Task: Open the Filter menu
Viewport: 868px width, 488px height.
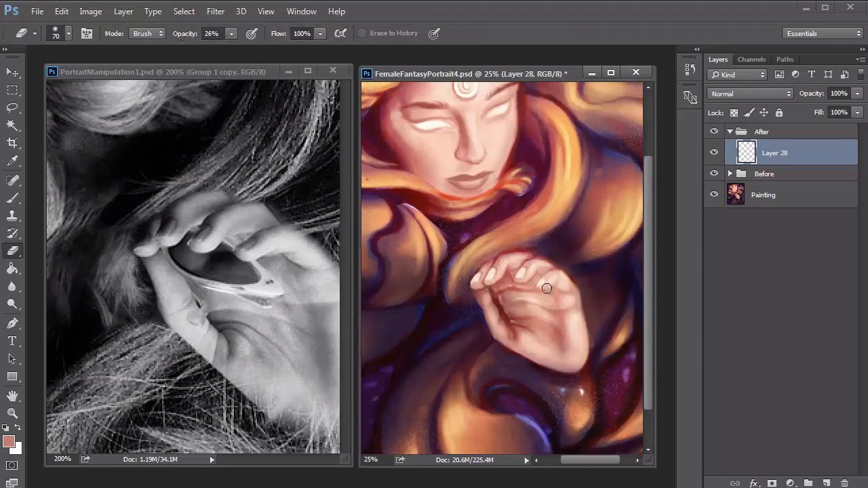Action: click(x=216, y=12)
